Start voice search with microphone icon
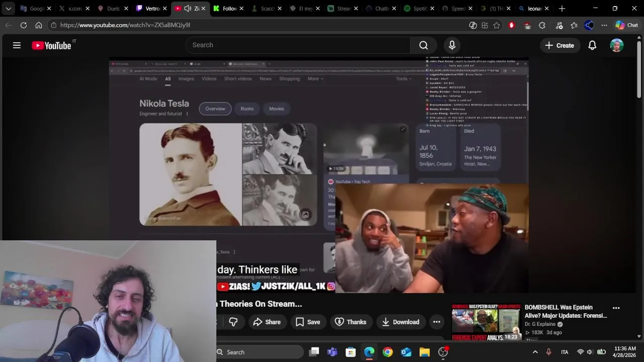644x362 pixels. click(x=452, y=45)
